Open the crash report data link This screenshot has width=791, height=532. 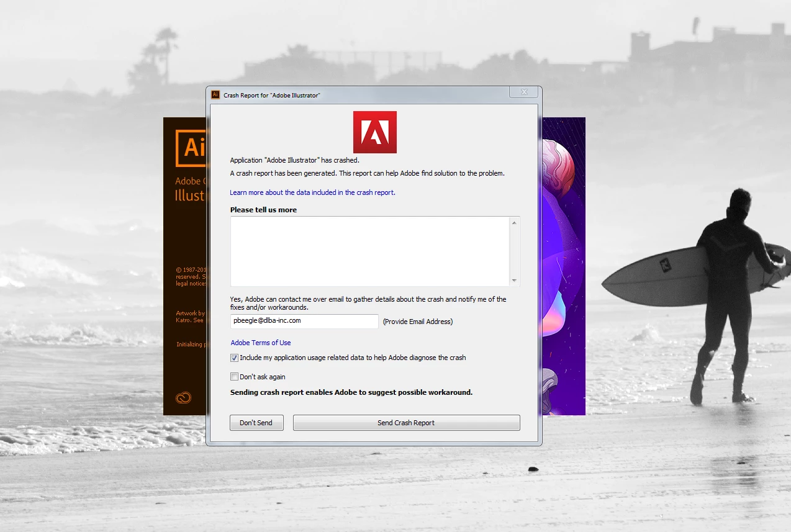(x=312, y=192)
